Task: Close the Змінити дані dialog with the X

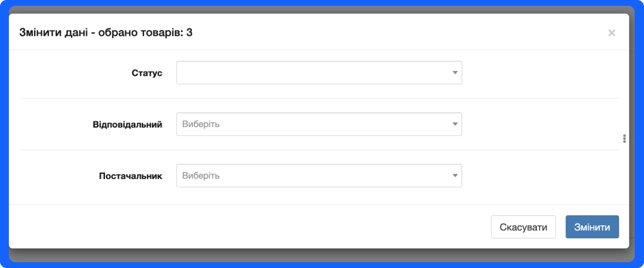Action: (x=612, y=33)
